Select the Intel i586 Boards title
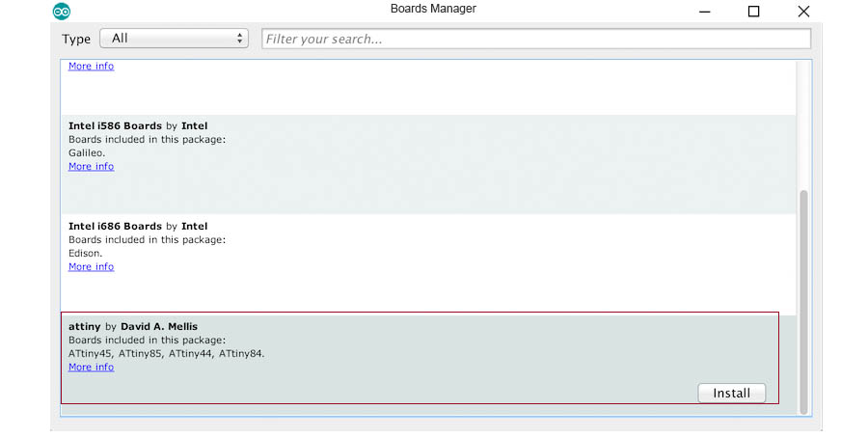The height and width of the screenshot is (437, 868). click(x=138, y=125)
